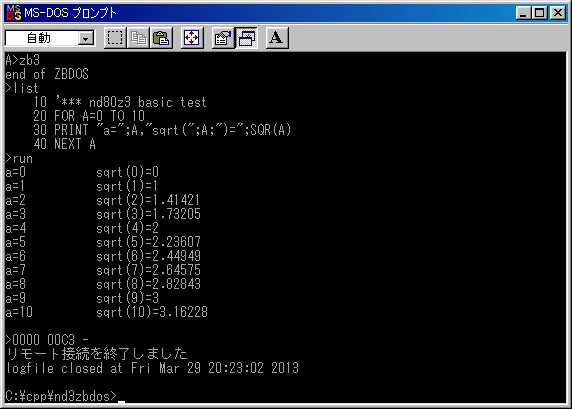The image size is (572, 409).
Task: Click the line '20 FOR A=0 TO 10'
Action: (89, 116)
